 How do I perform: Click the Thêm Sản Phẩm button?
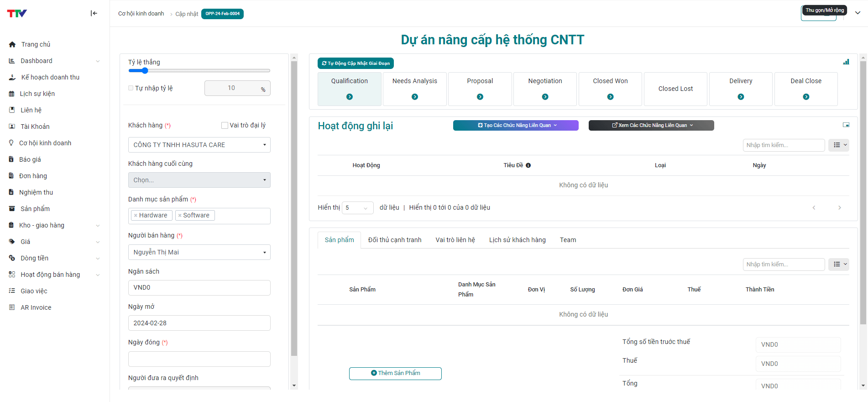point(395,373)
